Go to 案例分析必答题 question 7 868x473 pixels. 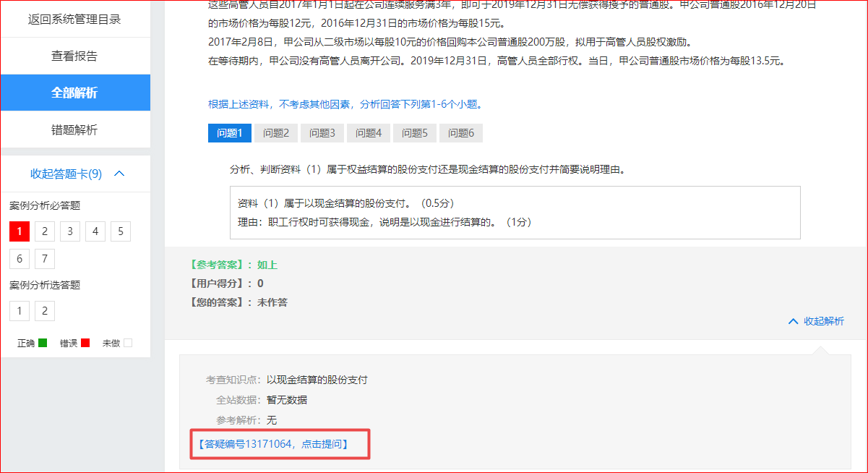point(45,259)
